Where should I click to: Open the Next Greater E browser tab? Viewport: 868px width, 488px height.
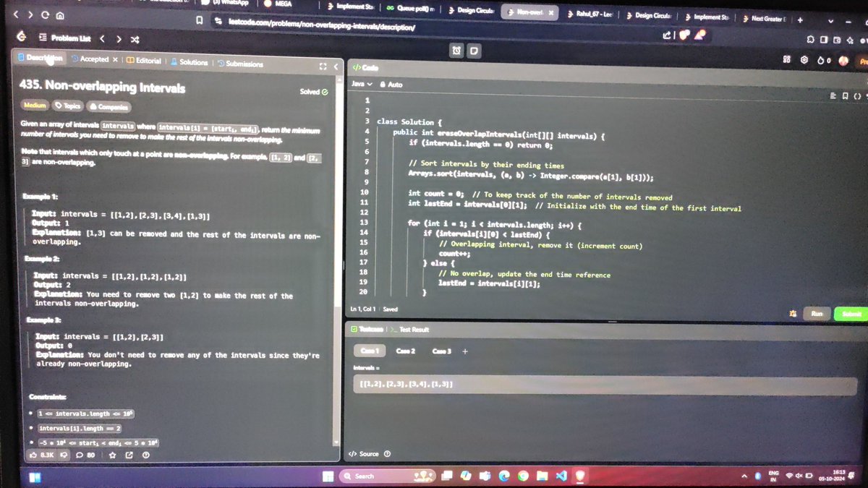766,18
